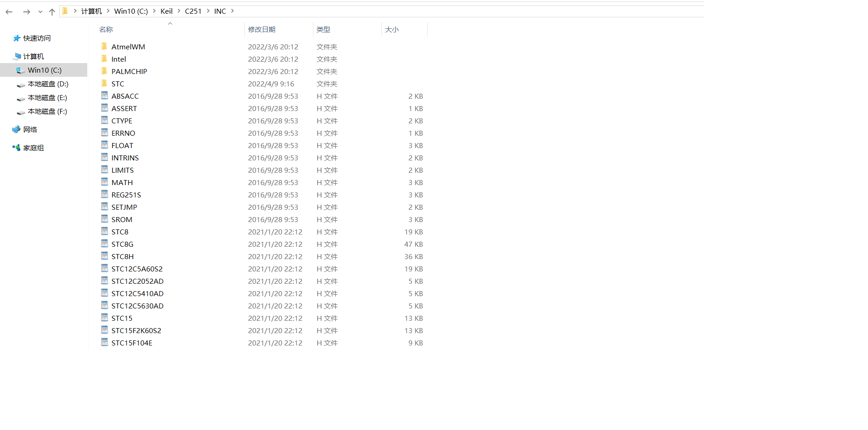Sort by 大小 column header
The width and height of the screenshot is (868, 430).
click(x=392, y=29)
